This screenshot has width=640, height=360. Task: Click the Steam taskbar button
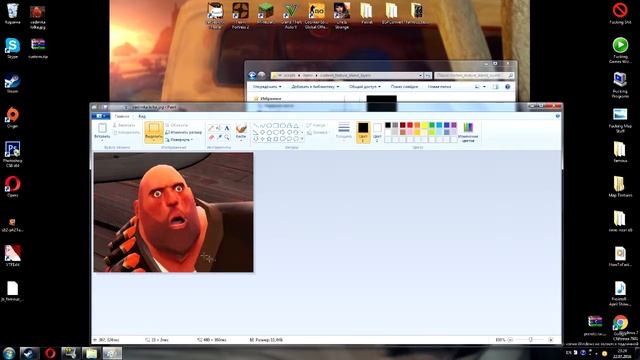tap(29, 353)
